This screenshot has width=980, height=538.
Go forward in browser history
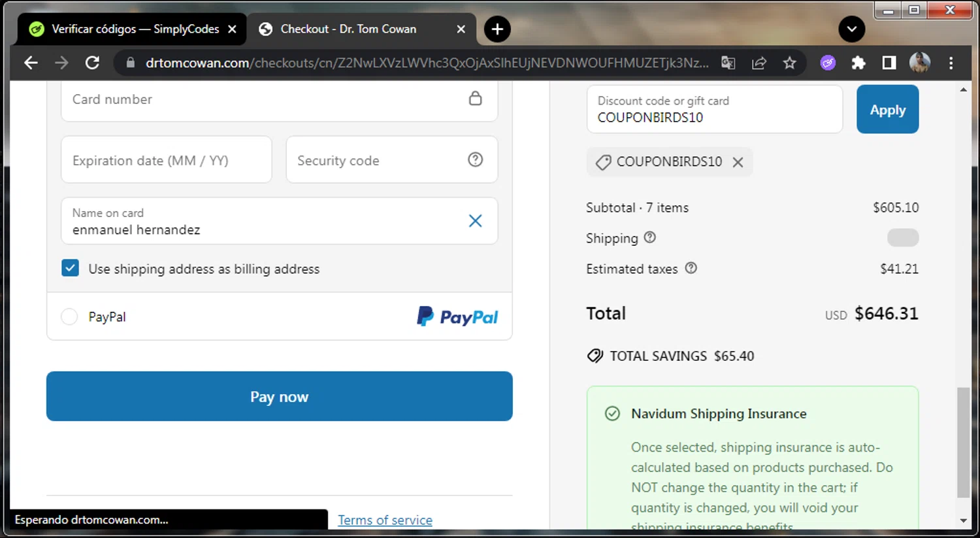pyautogui.click(x=61, y=63)
